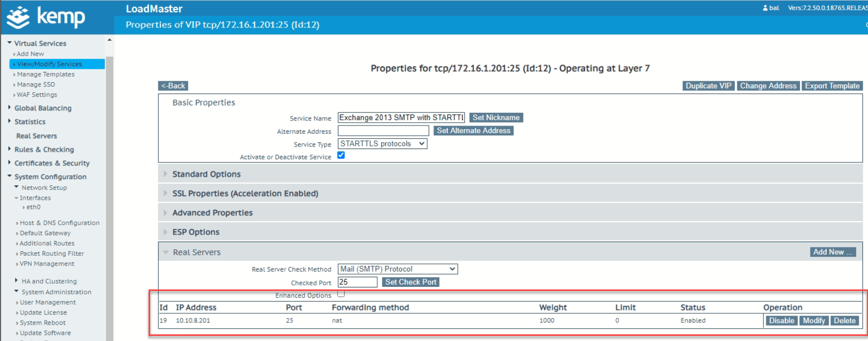Collapse System Configuration menu
This screenshot has height=341, width=868.
click(50, 177)
